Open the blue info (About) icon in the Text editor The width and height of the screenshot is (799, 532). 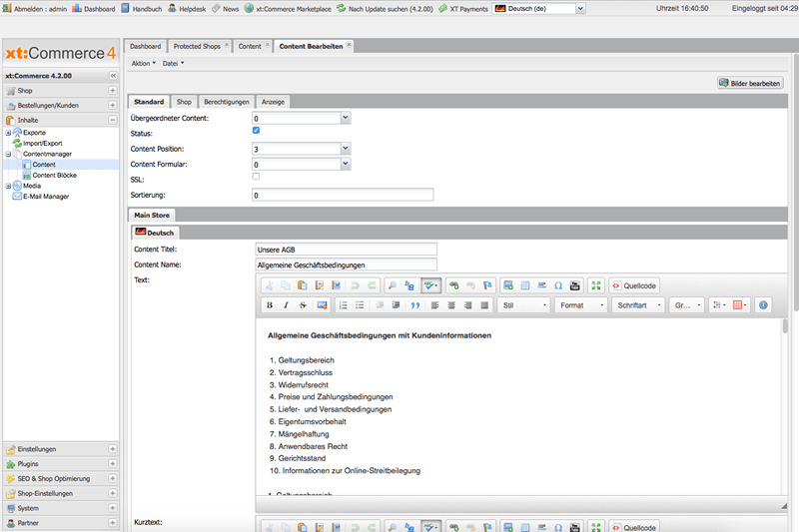pos(763,305)
